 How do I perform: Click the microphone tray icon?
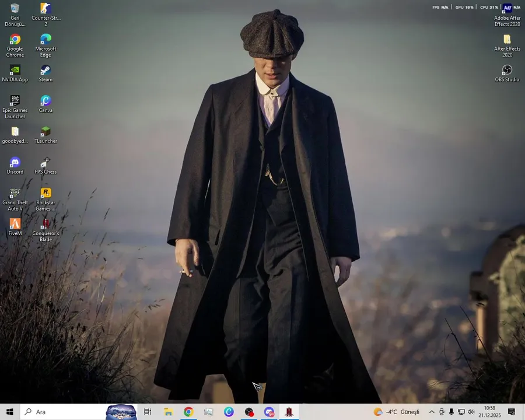(x=452, y=412)
